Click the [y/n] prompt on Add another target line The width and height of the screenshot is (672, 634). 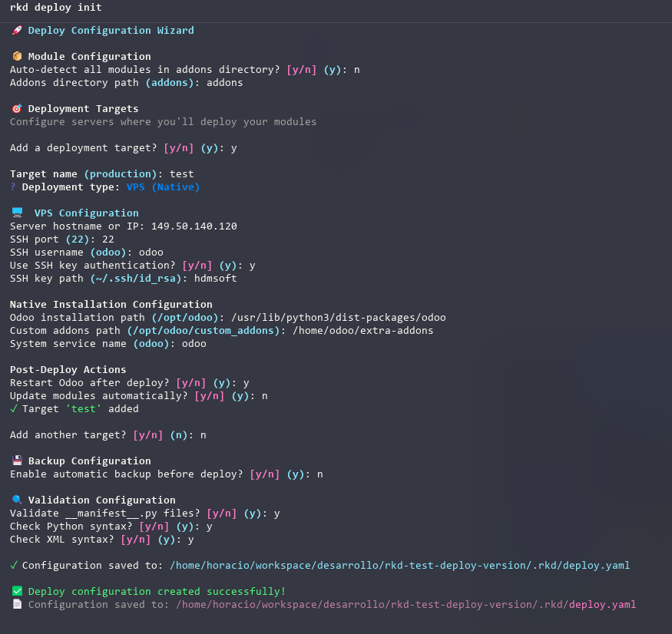[x=148, y=435]
